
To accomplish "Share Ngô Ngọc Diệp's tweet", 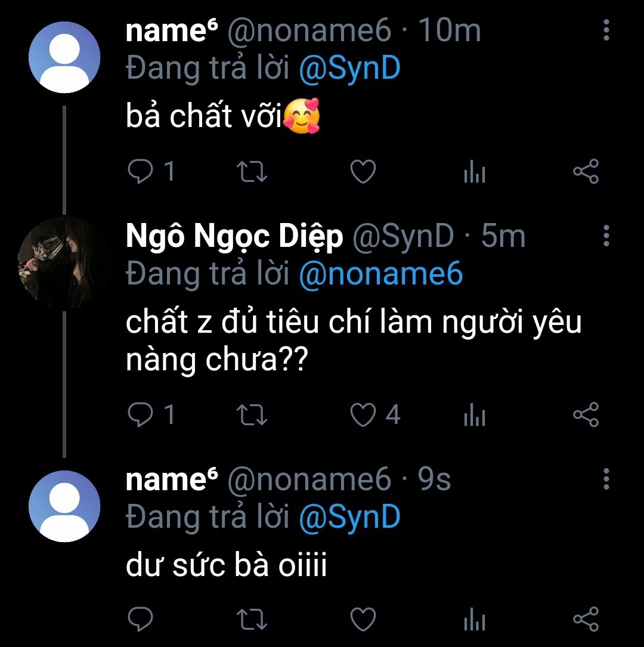I will coord(585,414).
